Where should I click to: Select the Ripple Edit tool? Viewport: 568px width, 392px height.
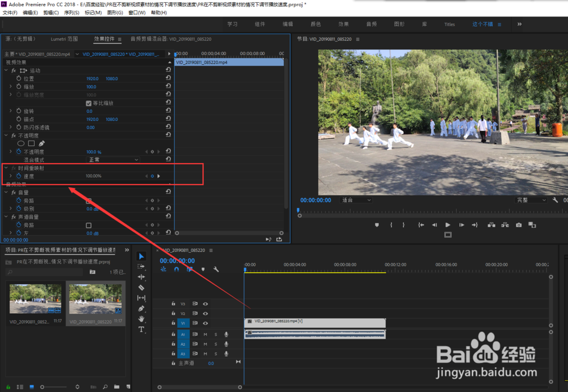(141, 277)
